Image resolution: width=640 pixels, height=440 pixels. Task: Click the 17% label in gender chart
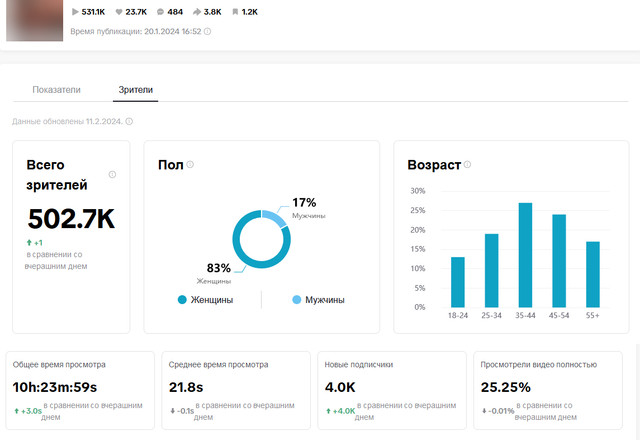coord(304,202)
